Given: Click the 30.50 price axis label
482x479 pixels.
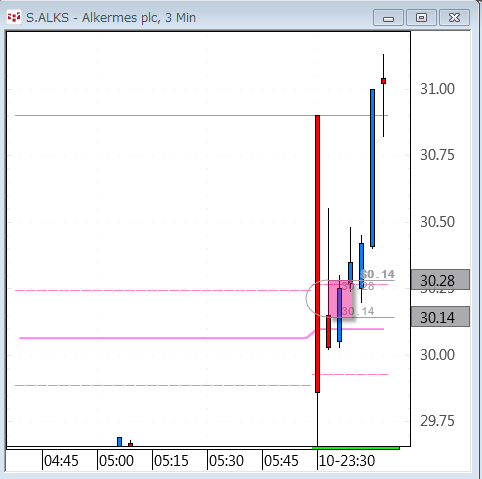Looking at the screenshot, I should click(x=437, y=222).
